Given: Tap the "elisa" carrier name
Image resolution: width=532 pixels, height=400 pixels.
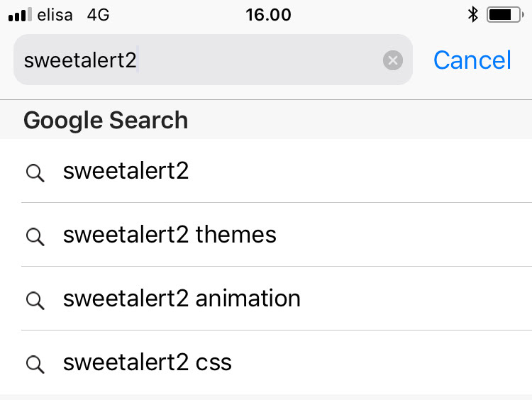Looking at the screenshot, I should tap(54, 15).
